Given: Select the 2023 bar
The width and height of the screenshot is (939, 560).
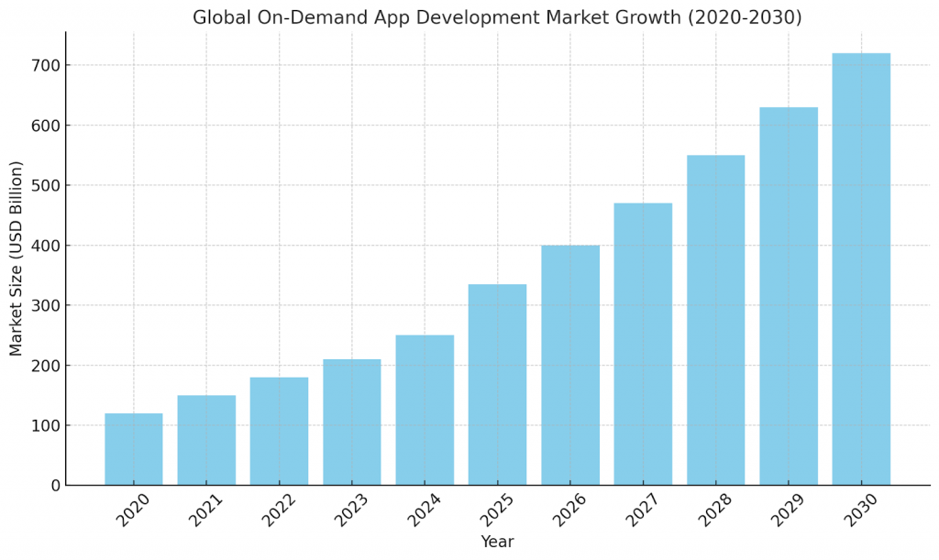Looking at the screenshot, I should (351, 422).
